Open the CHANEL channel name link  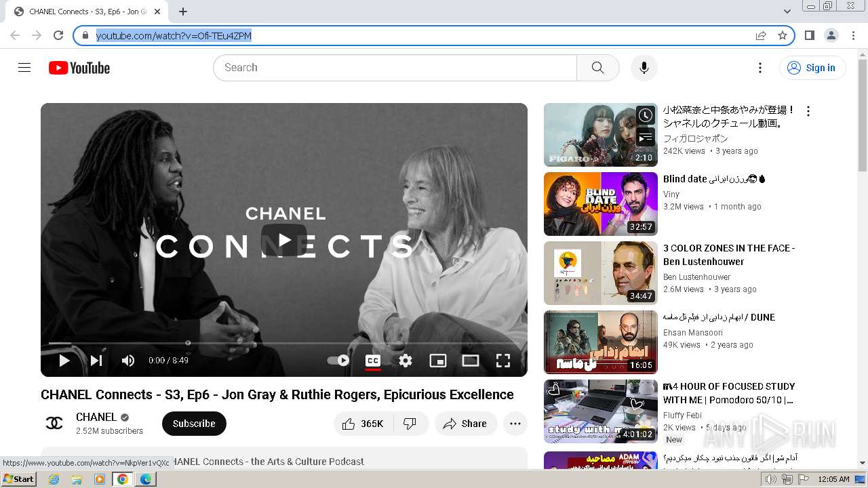[96, 417]
